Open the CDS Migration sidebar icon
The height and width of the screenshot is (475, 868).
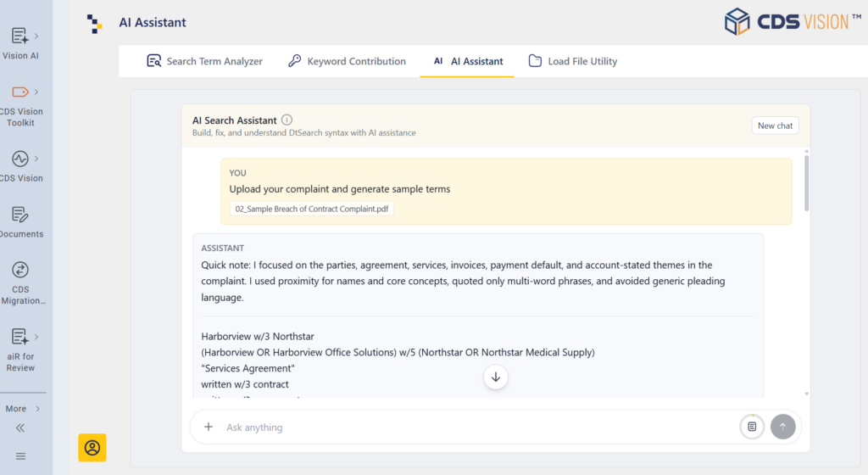[x=20, y=271]
